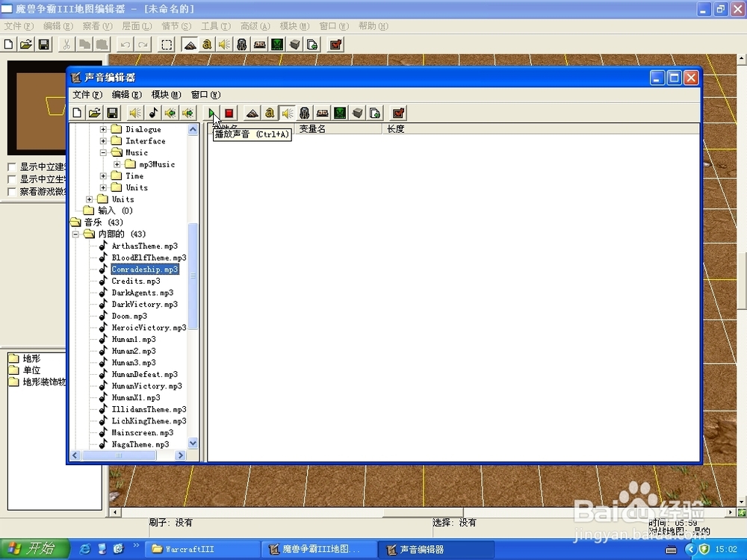747x560 pixels.
Task: Switch to 魔兽争霸III地图 taskbar button
Action: 319,549
